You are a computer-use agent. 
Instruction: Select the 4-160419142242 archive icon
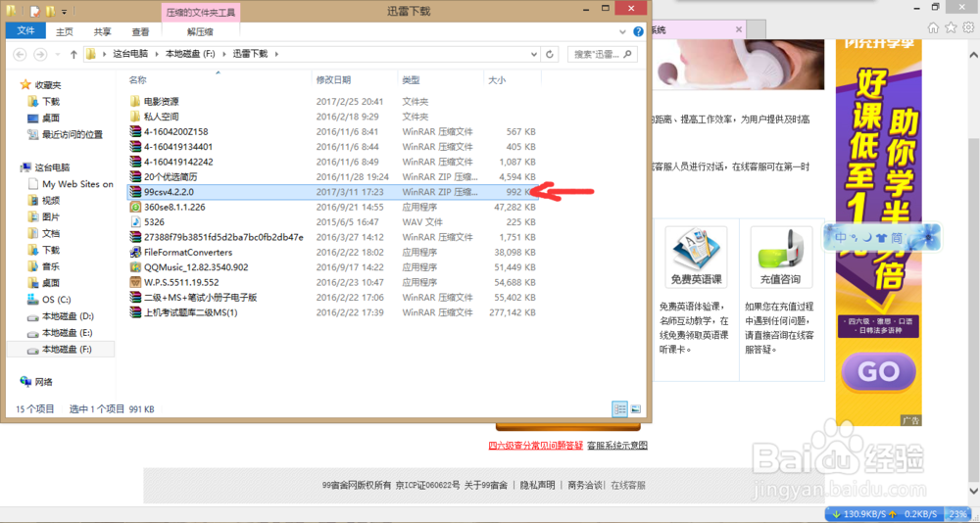click(135, 162)
